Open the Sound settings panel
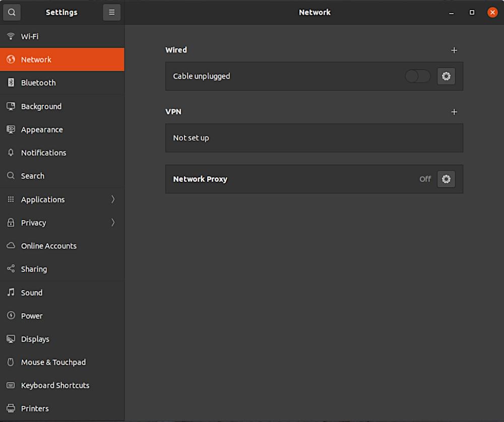504x422 pixels. coord(31,292)
